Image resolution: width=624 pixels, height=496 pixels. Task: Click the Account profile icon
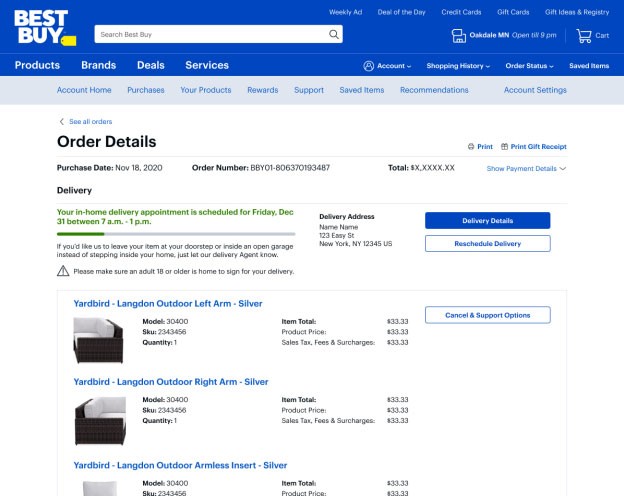point(369,66)
